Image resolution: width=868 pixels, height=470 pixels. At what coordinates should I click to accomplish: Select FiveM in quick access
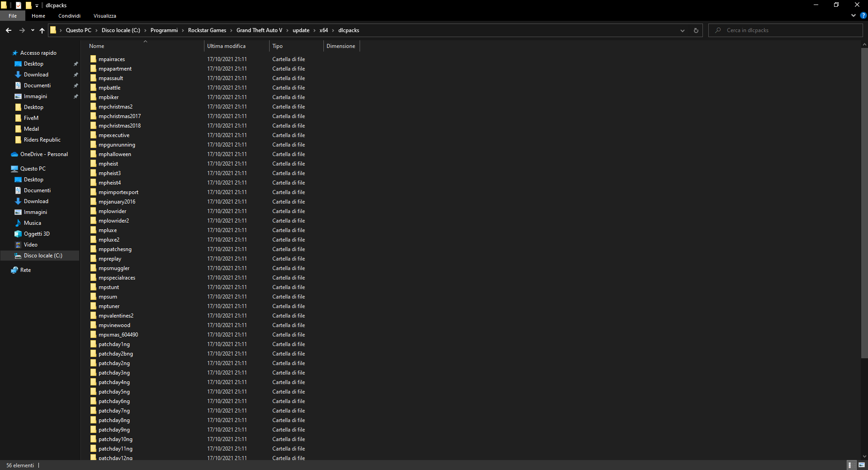point(31,118)
